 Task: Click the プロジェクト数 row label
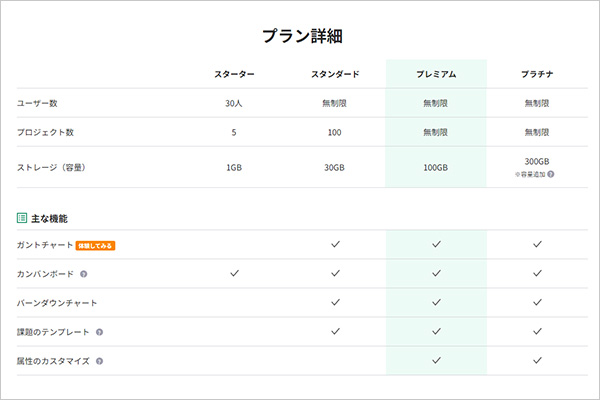click(45, 132)
